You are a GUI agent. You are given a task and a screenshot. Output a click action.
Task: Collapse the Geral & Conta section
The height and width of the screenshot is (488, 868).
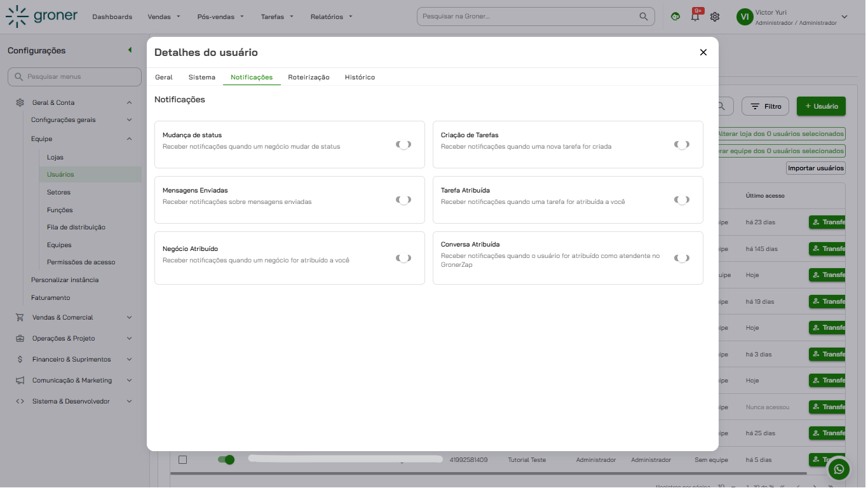(129, 102)
